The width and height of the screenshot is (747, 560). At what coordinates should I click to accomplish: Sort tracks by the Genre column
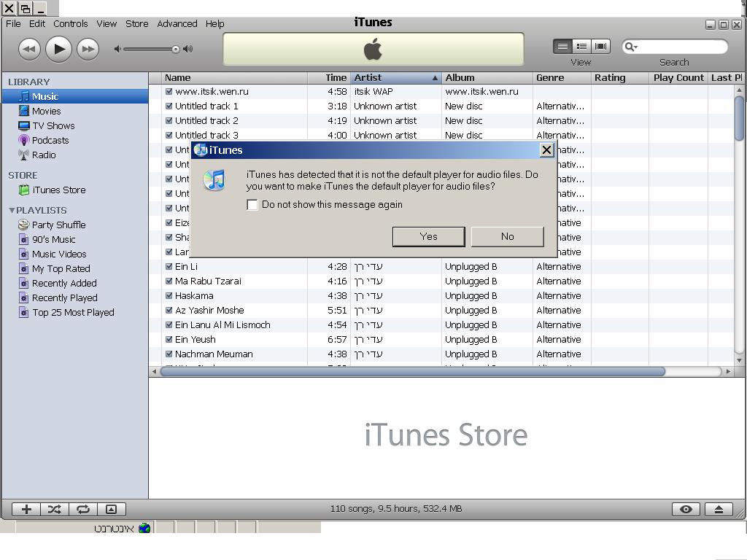pos(562,77)
